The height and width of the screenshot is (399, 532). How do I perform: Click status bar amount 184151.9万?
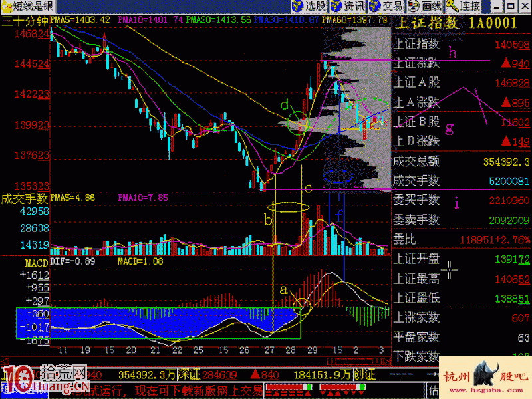click(323, 375)
